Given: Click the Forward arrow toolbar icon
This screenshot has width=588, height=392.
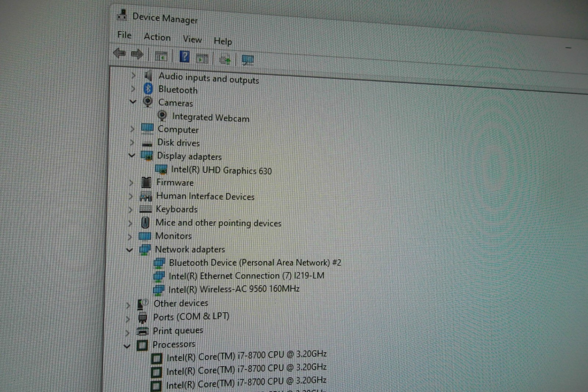Looking at the screenshot, I should pos(137,54).
